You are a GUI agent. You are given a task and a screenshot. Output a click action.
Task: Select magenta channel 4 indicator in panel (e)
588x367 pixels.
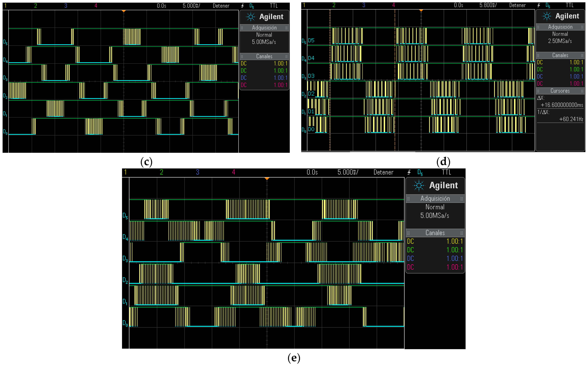coord(234,172)
